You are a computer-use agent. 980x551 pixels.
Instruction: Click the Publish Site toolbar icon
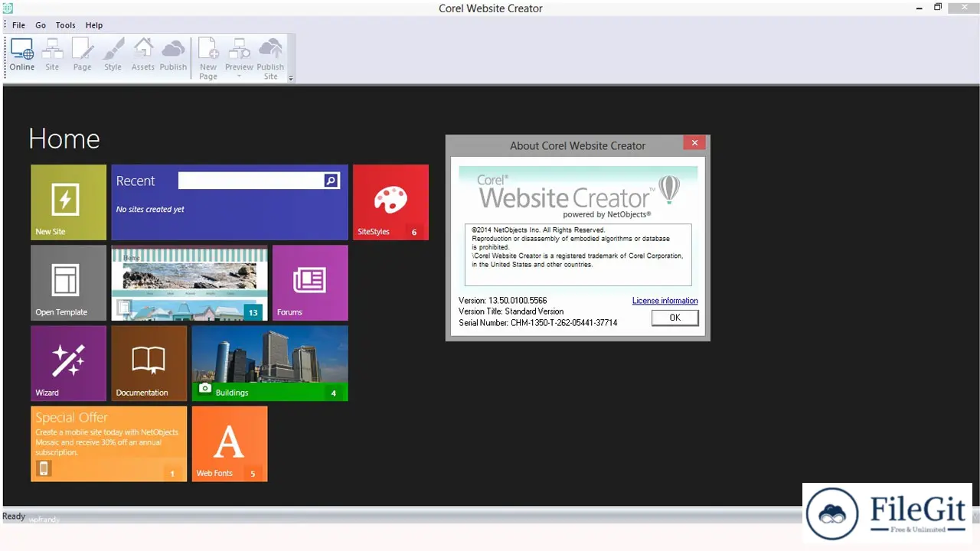(x=270, y=58)
